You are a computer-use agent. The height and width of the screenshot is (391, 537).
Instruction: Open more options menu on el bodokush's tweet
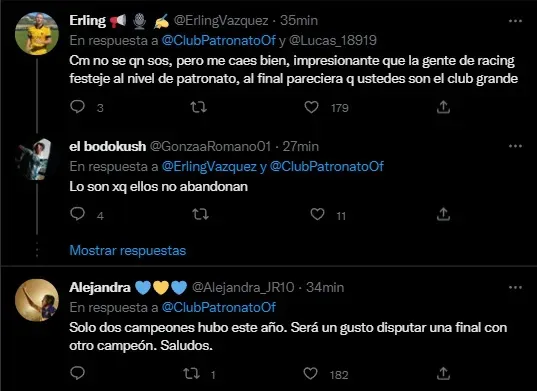click(x=515, y=146)
